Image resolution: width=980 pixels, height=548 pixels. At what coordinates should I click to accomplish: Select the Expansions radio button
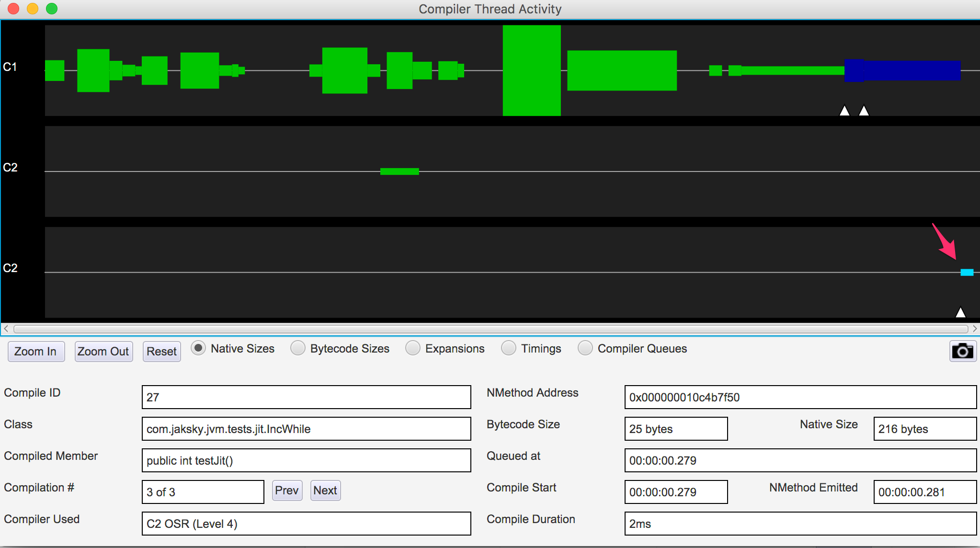[412, 348]
